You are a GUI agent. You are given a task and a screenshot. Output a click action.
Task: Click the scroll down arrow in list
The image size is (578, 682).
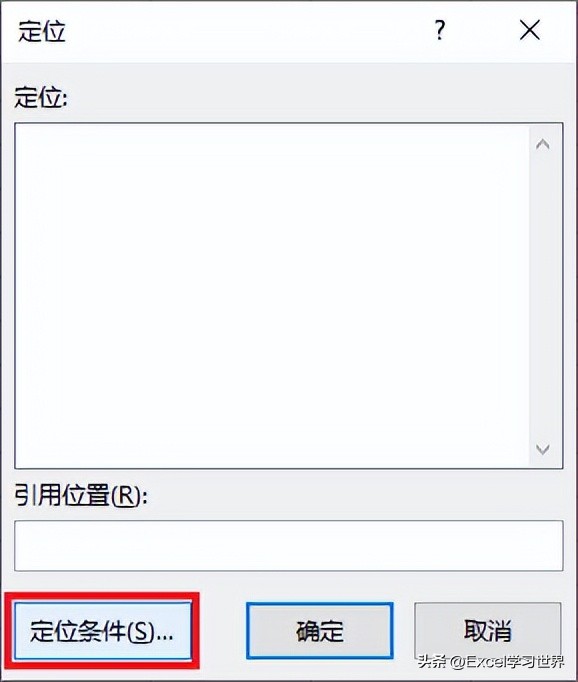pos(542,449)
